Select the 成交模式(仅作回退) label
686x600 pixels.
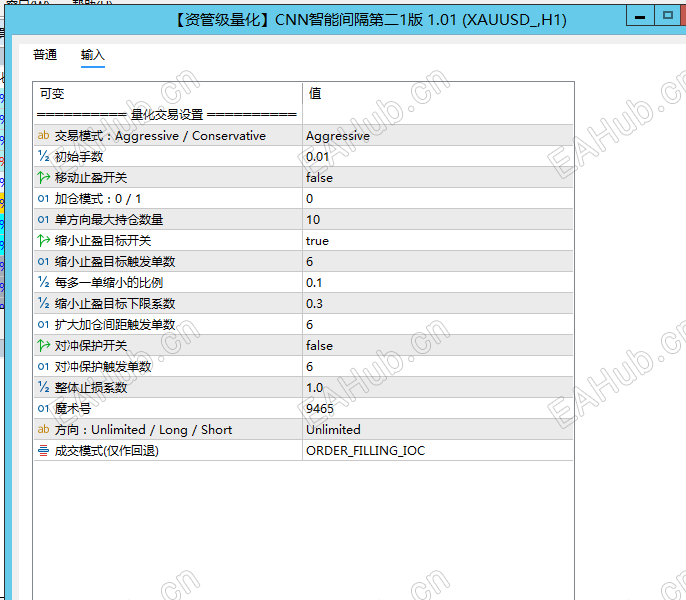pyautogui.click(x=107, y=451)
